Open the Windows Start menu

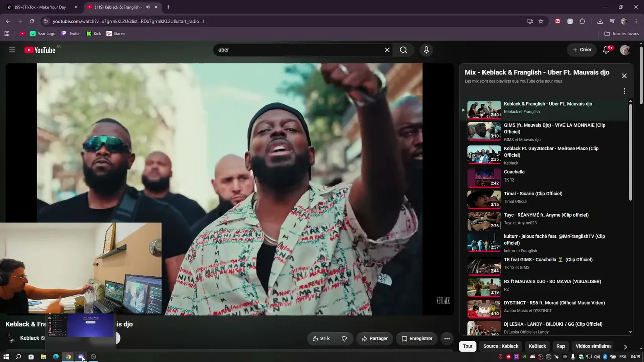[x=6, y=357]
